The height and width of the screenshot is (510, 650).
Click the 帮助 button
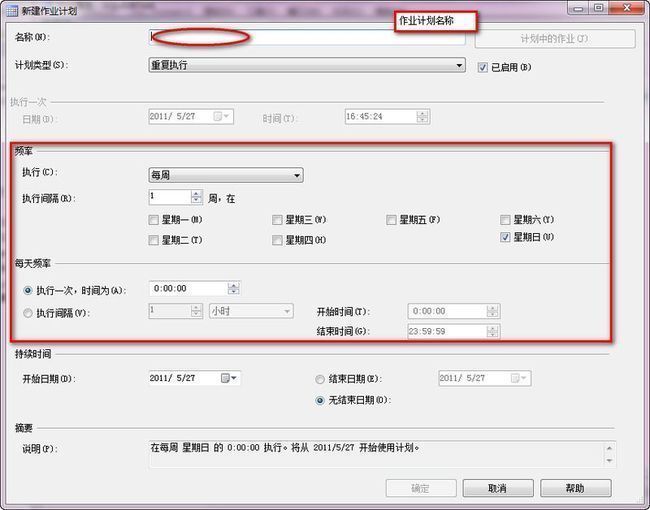click(x=576, y=488)
